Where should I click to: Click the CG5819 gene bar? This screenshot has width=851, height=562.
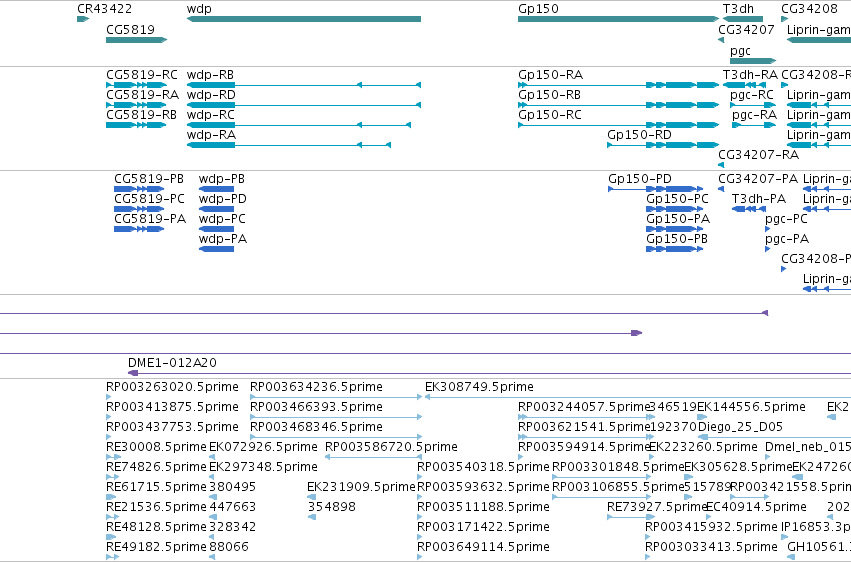point(136,40)
